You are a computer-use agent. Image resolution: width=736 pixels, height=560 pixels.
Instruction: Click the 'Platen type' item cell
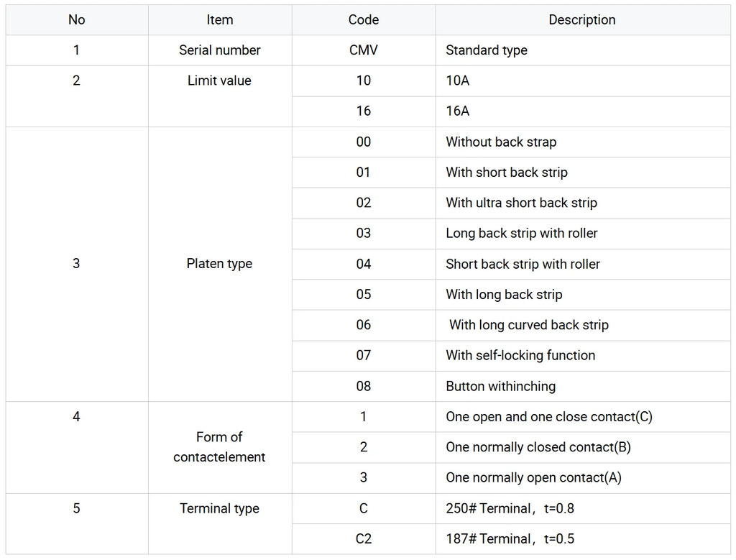220,264
